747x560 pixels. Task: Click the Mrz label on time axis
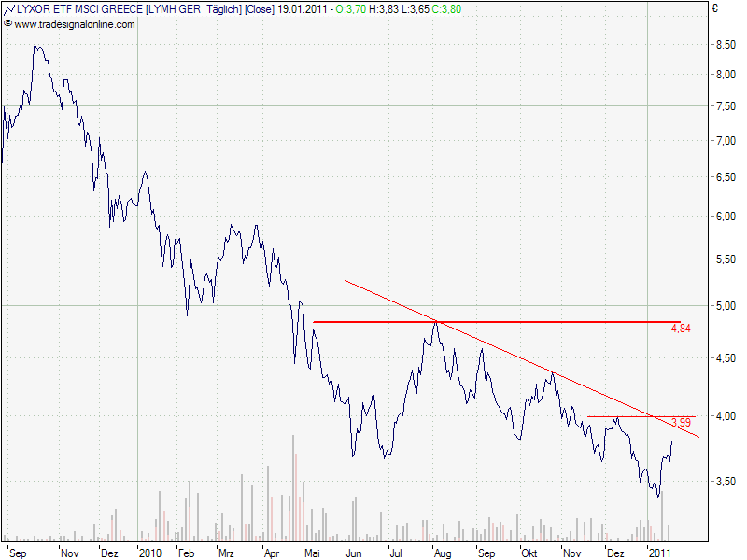tap(226, 553)
